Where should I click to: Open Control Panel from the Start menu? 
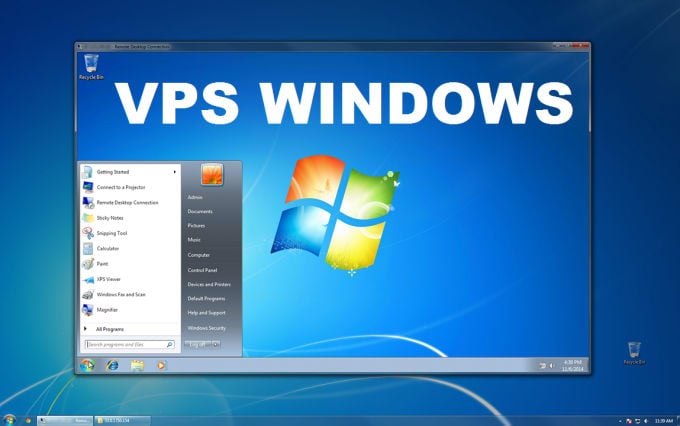(x=202, y=270)
